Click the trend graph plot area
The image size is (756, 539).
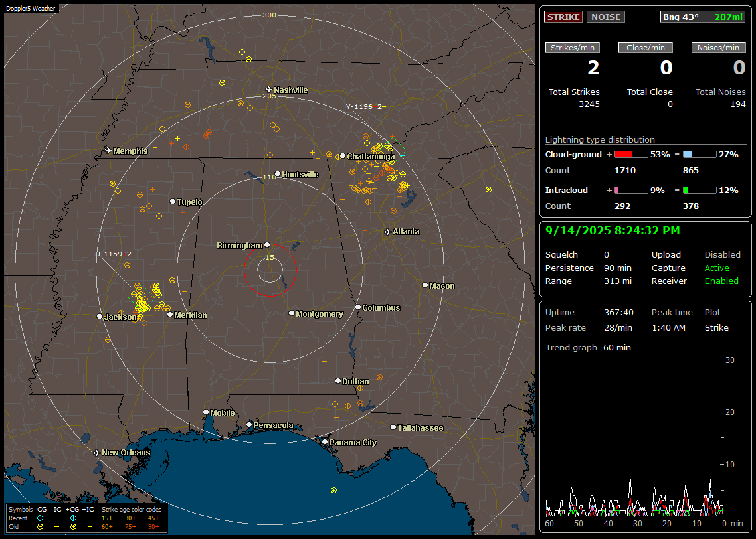click(634, 438)
